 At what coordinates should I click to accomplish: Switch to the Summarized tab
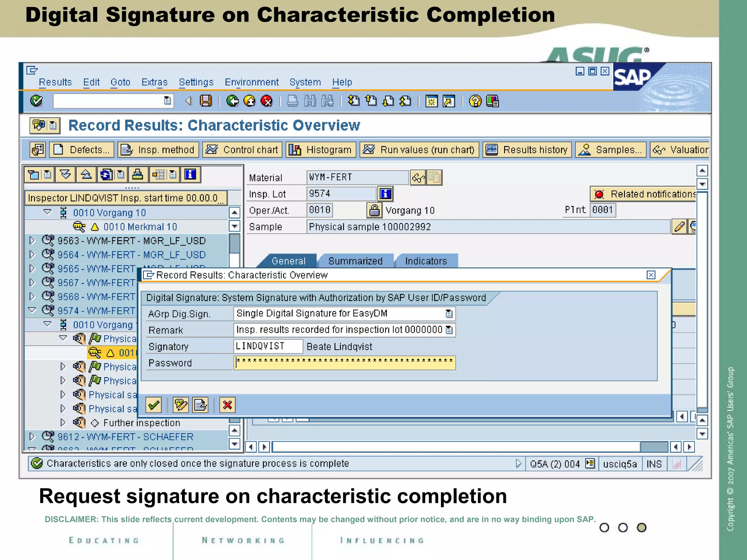coord(356,261)
